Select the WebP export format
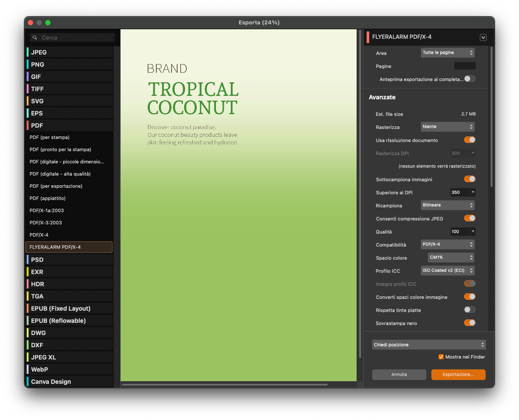This screenshot has height=420, width=519. click(x=70, y=369)
